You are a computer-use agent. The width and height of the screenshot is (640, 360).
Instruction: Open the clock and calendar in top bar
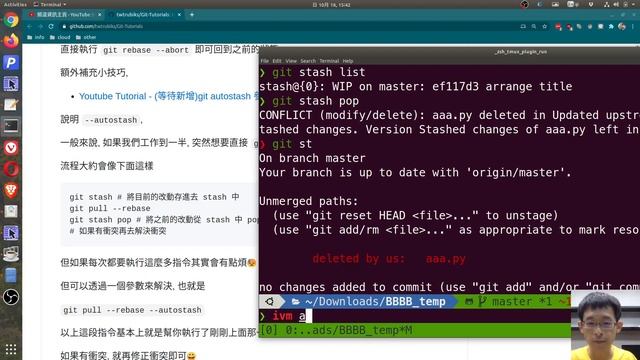pos(331,5)
